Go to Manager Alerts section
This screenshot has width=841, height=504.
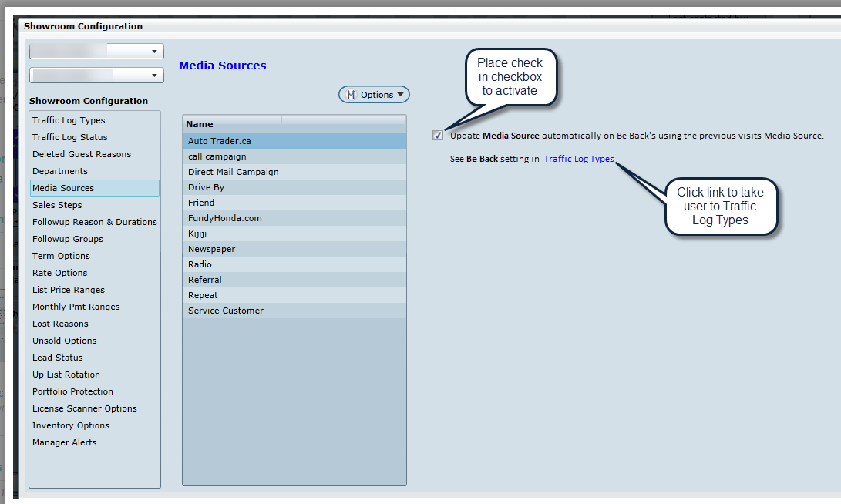click(64, 442)
